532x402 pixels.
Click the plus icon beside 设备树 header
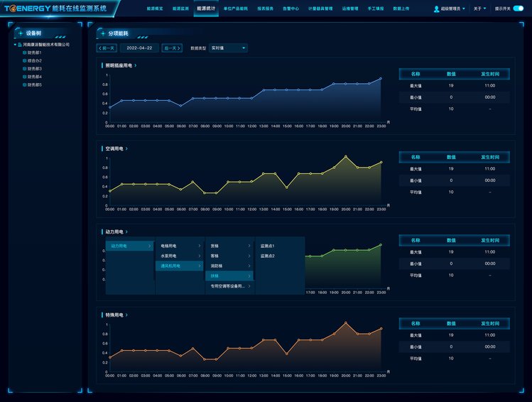20,33
